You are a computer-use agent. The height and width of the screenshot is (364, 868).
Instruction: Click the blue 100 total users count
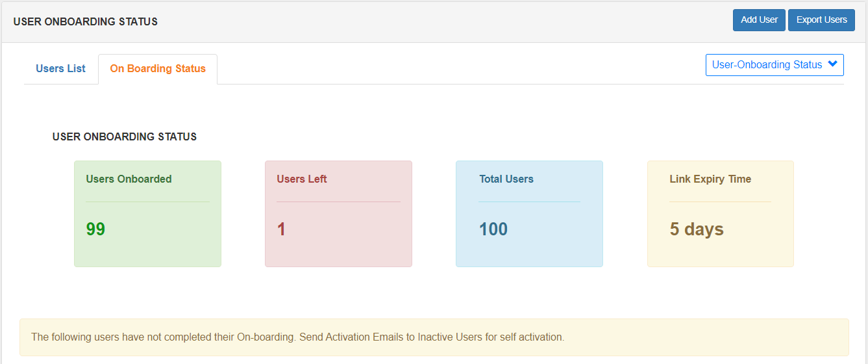click(493, 229)
